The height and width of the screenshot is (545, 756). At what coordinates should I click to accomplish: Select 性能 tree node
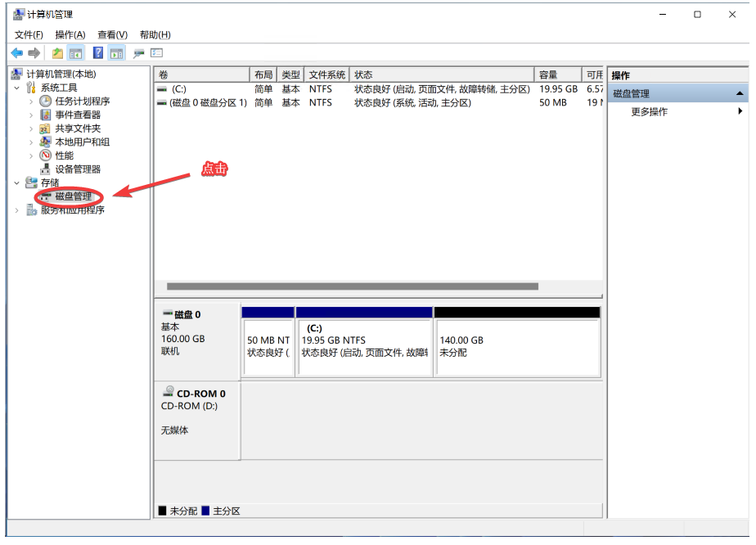coord(64,155)
